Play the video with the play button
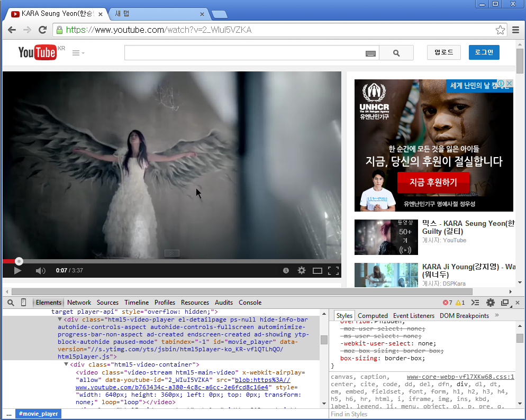This screenshot has width=526, height=420. coord(17,270)
